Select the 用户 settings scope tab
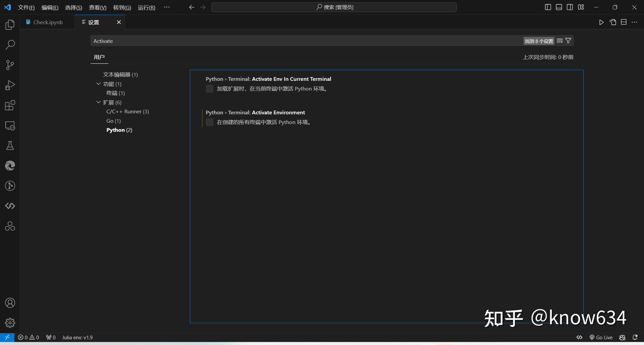This screenshot has height=345, width=644. click(x=99, y=57)
